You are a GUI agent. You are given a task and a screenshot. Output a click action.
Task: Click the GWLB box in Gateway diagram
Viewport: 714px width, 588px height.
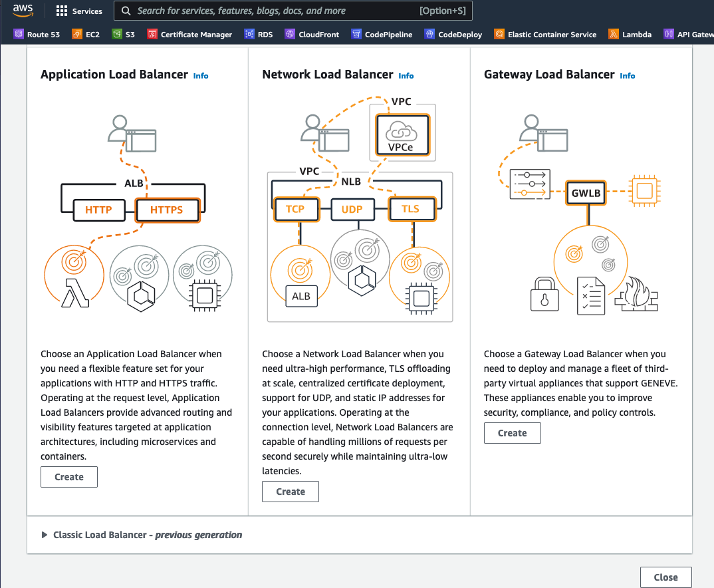[586, 193]
